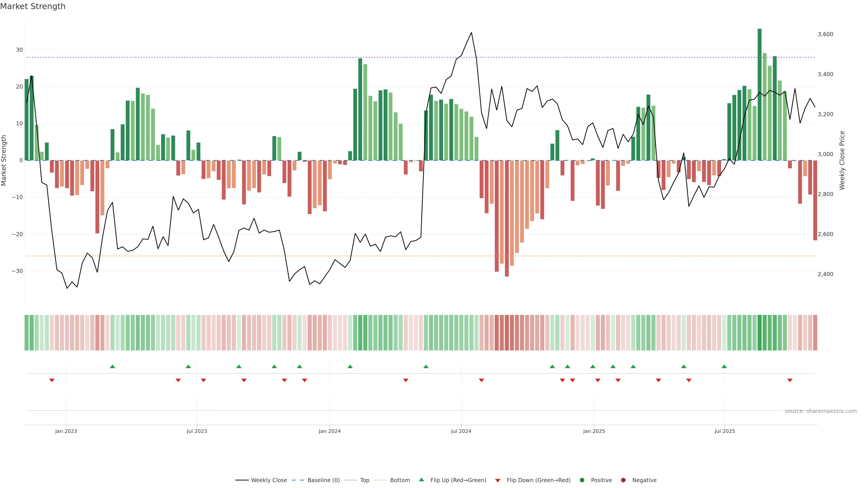868x488 pixels.
Task: Click the green Flip Up legend triangle
Action: coord(421,480)
